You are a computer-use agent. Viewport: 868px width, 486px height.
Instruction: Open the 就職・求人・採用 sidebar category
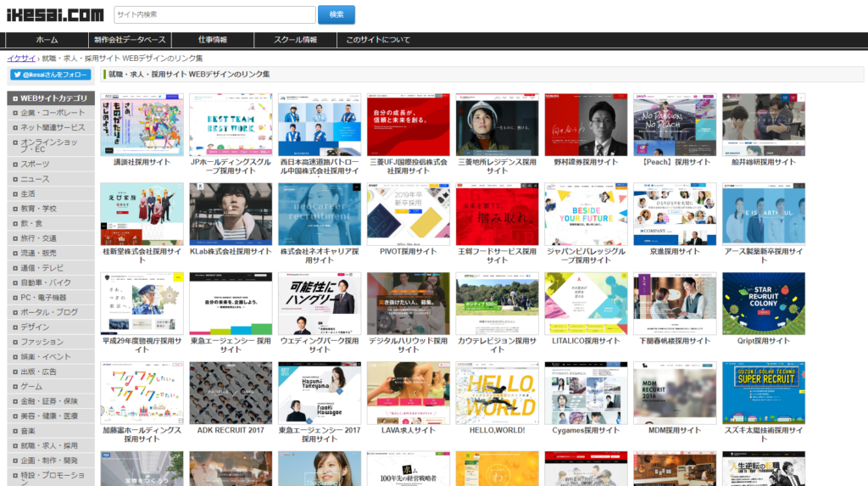pyautogui.click(x=49, y=445)
